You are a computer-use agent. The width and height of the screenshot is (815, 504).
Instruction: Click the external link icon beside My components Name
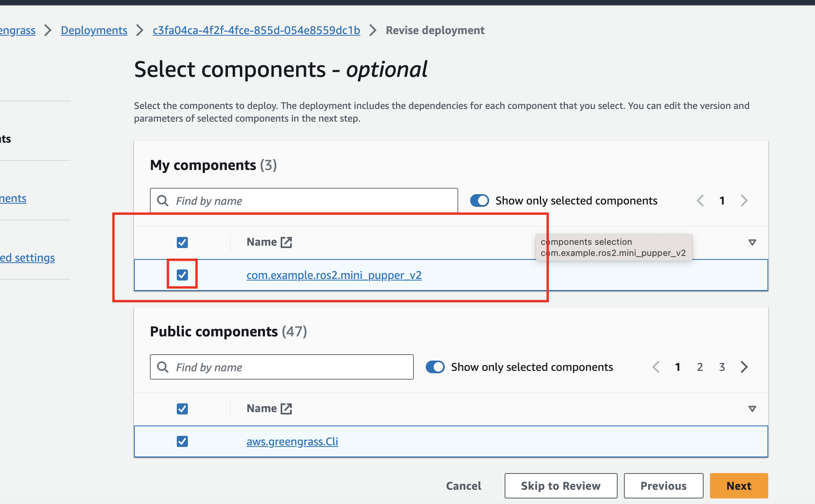click(286, 242)
